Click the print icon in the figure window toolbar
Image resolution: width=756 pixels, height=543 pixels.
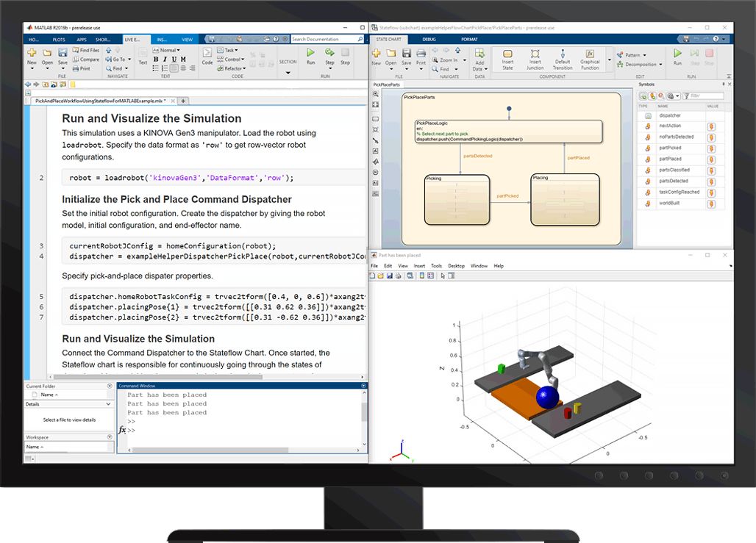pyautogui.click(x=399, y=276)
